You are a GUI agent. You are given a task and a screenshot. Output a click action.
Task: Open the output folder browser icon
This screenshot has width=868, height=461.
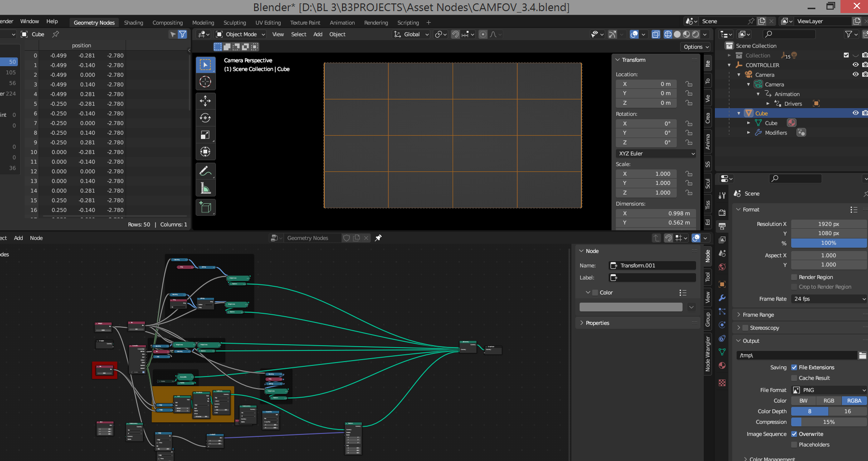[x=862, y=355]
